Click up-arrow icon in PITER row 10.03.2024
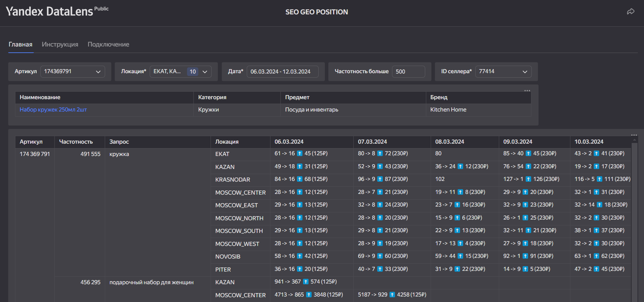Screen dimensions: 644x302 point(596,269)
